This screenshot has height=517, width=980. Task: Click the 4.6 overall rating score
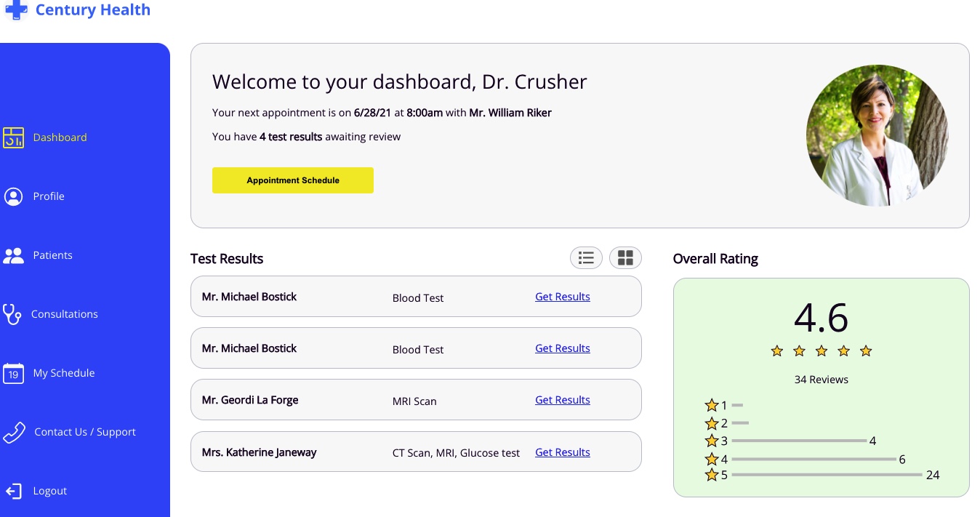pyautogui.click(x=821, y=317)
